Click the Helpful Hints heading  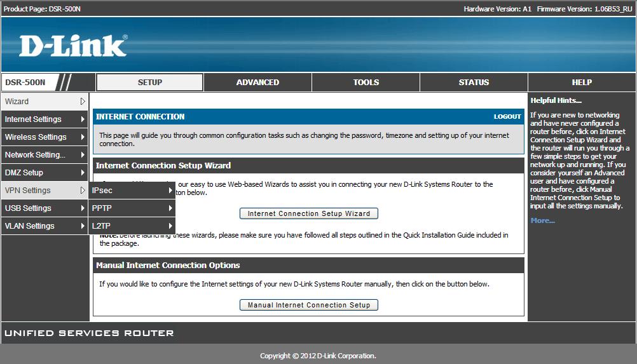tap(556, 100)
